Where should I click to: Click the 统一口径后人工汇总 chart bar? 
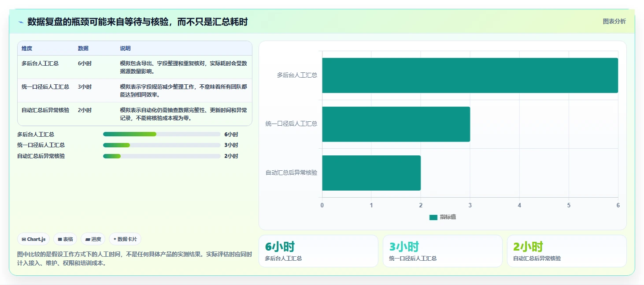click(396, 124)
